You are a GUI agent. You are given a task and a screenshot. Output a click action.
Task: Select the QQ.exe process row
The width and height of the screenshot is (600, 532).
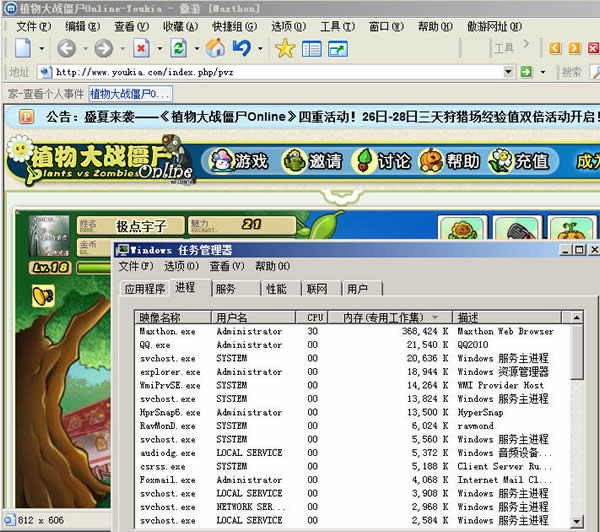coord(352,344)
